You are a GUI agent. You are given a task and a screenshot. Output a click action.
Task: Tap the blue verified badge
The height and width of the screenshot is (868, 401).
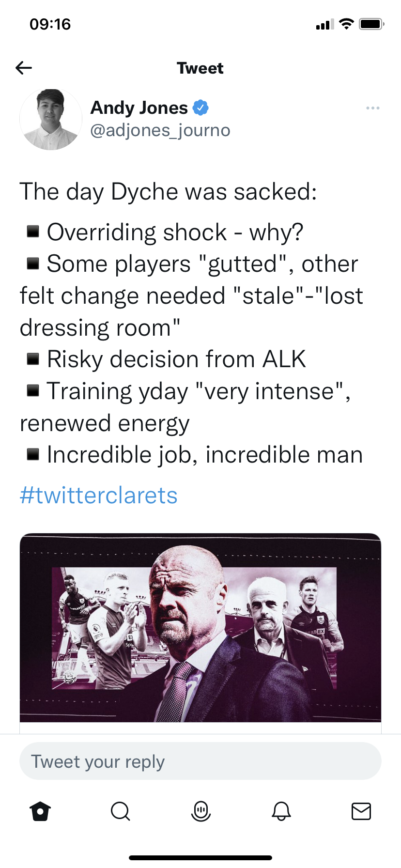pos(200,108)
